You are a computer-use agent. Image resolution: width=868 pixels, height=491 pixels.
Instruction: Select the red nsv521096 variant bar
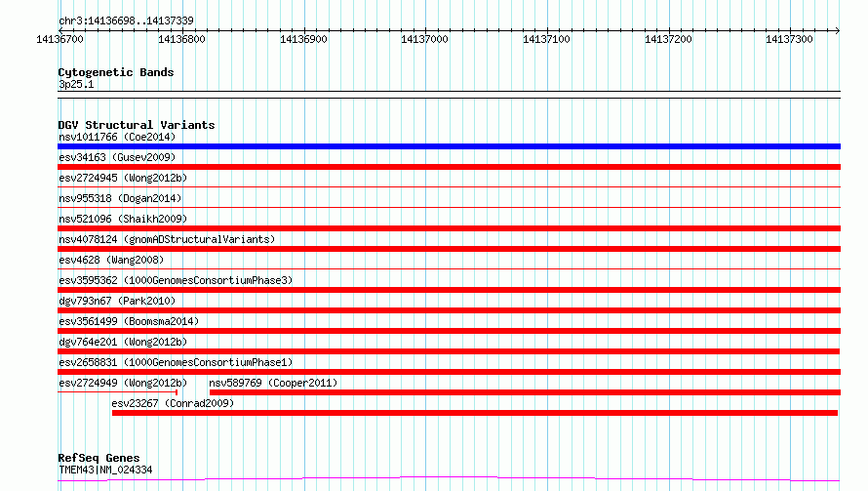(449, 228)
